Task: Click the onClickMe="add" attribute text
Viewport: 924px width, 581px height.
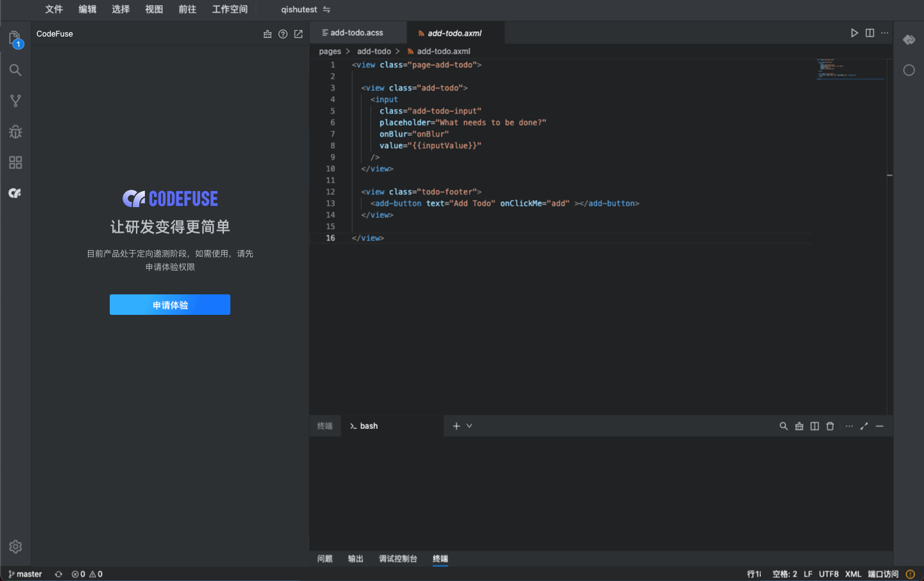Action: (535, 203)
